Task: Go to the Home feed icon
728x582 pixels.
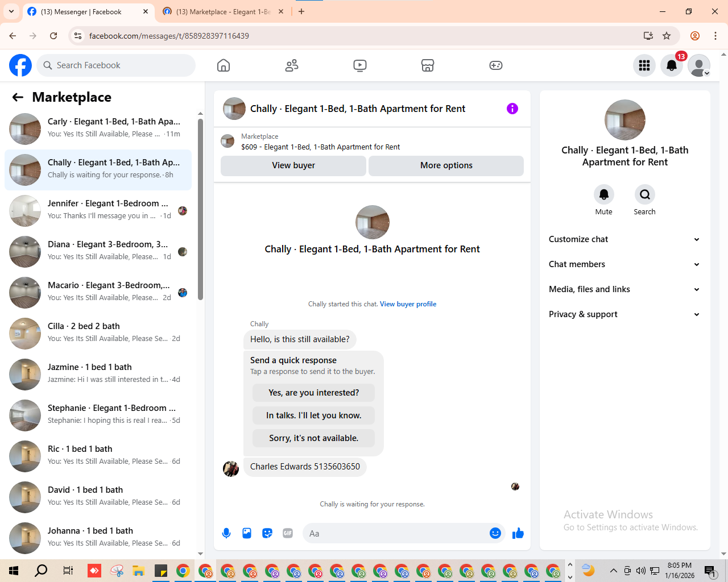Action: pyautogui.click(x=224, y=65)
